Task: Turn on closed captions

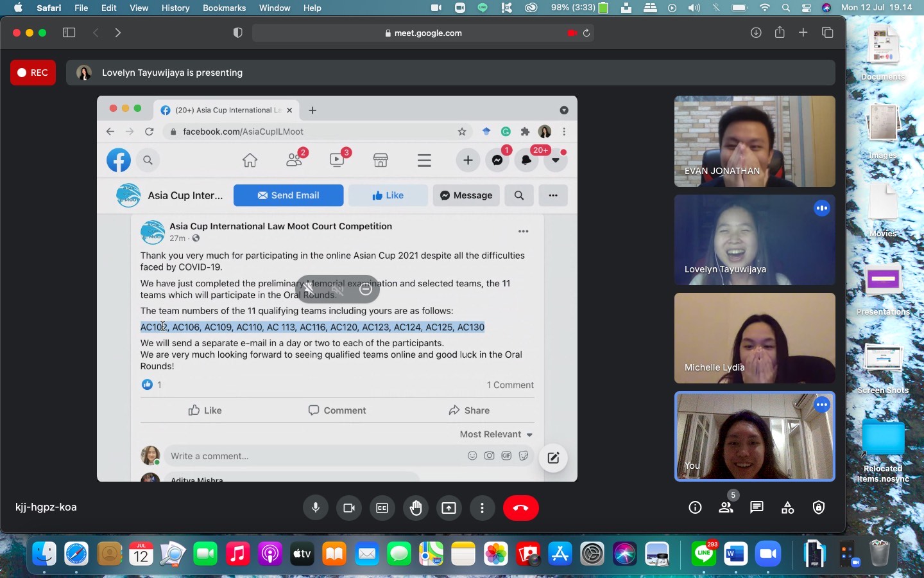Action: pos(382,508)
